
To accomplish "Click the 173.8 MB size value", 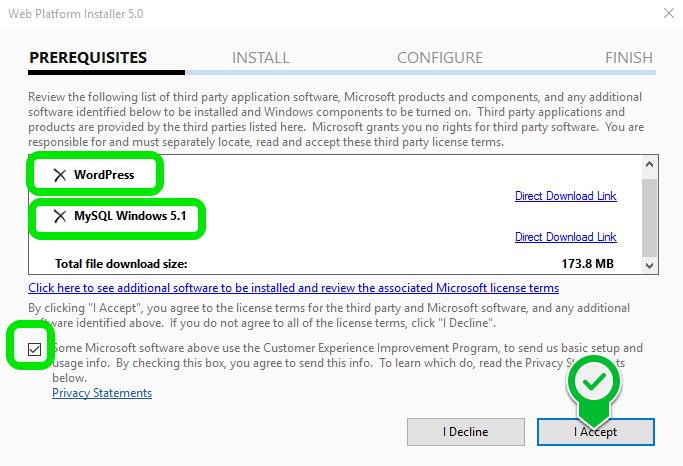I will coord(587,264).
